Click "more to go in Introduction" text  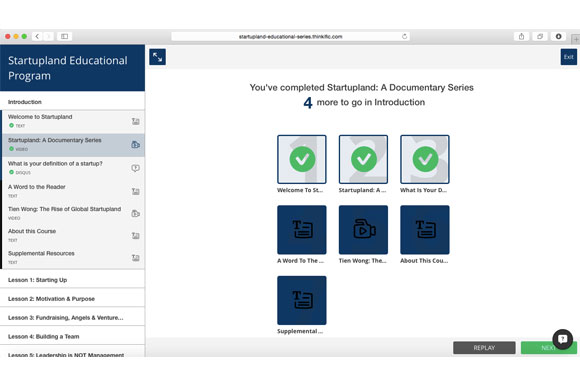(x=371, y=102)
